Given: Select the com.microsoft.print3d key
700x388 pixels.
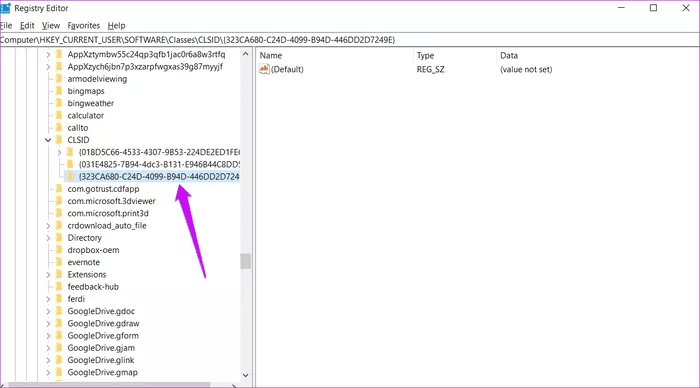Looking at the screenshot, I should [108, 213].
